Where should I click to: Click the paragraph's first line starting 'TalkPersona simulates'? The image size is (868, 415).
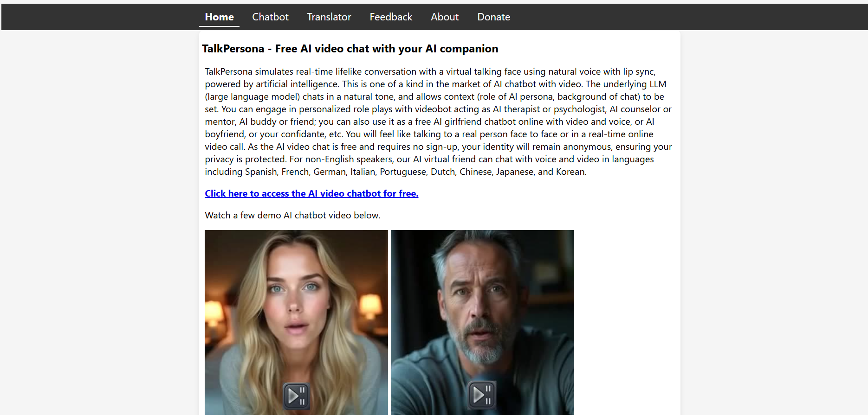430,71
